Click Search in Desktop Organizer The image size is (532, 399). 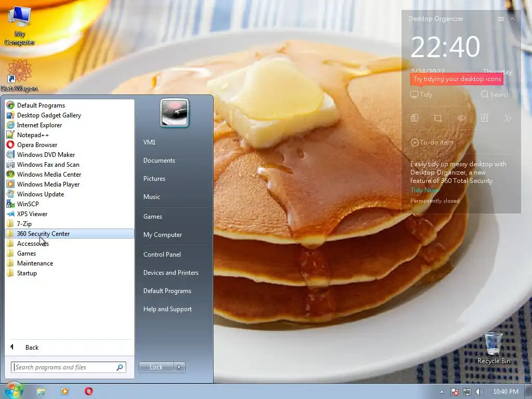click(x=495, y=95)
